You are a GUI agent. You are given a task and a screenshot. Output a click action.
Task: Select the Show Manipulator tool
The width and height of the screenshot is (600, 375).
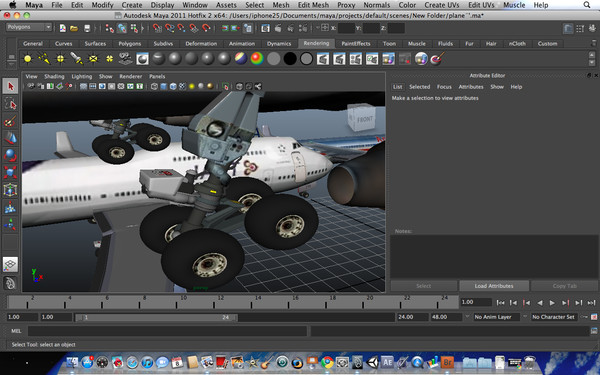pyautogui.click(x=10, y=225)
